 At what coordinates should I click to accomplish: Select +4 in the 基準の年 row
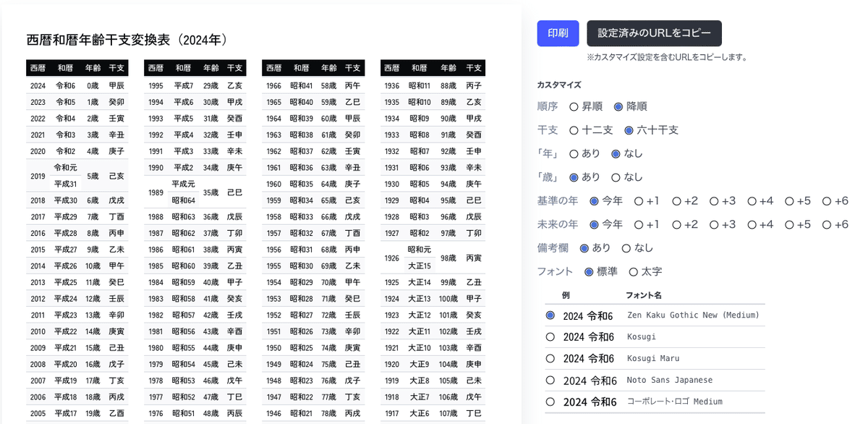click(x=752, y=201)
